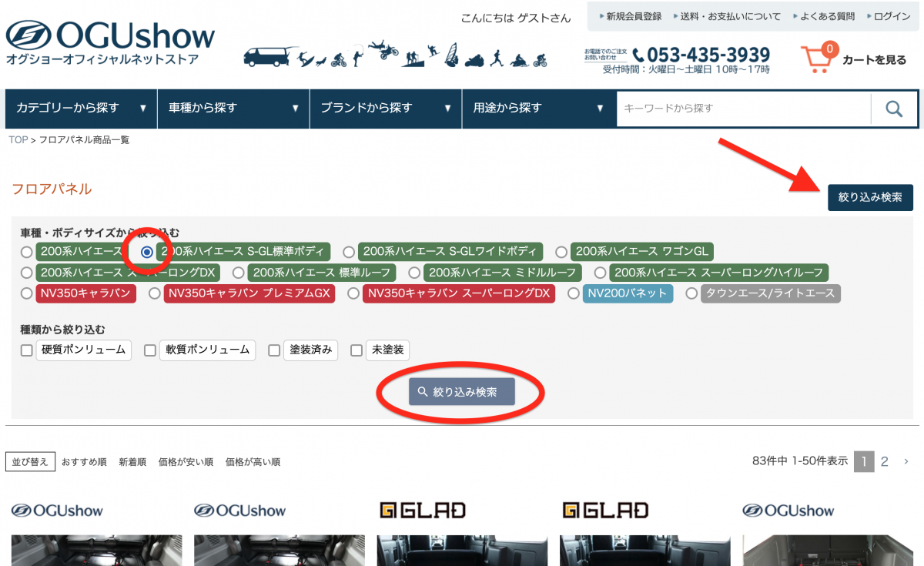Click the 並び替え label box
This screenshot has height=566, width=924.
(30, 462)
